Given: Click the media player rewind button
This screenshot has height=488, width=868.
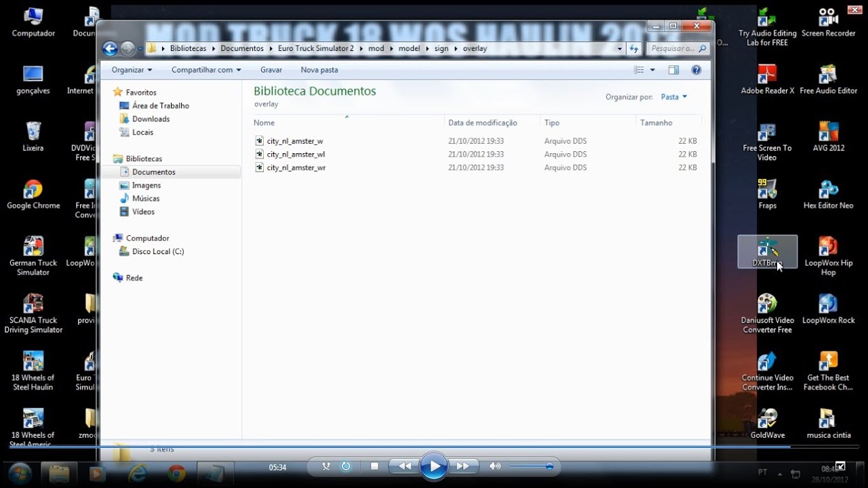Looking at the screenshot, I should [404, 466].
